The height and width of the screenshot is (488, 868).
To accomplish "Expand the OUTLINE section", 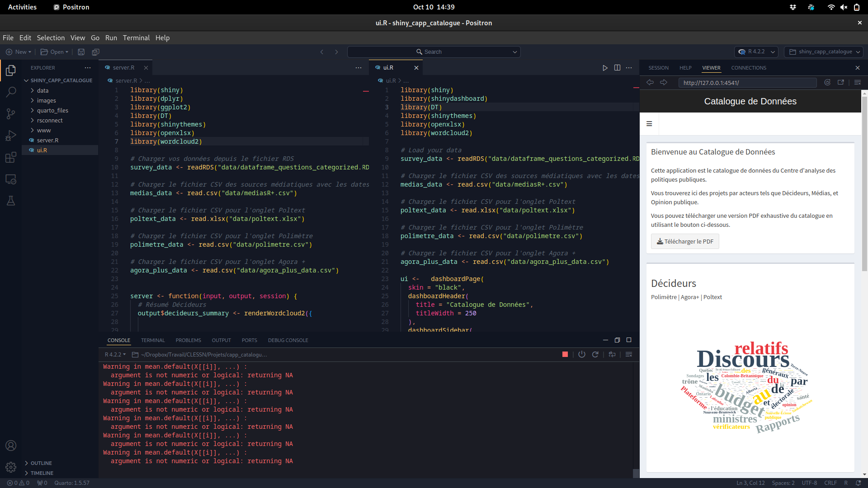I will click(41, 463).
